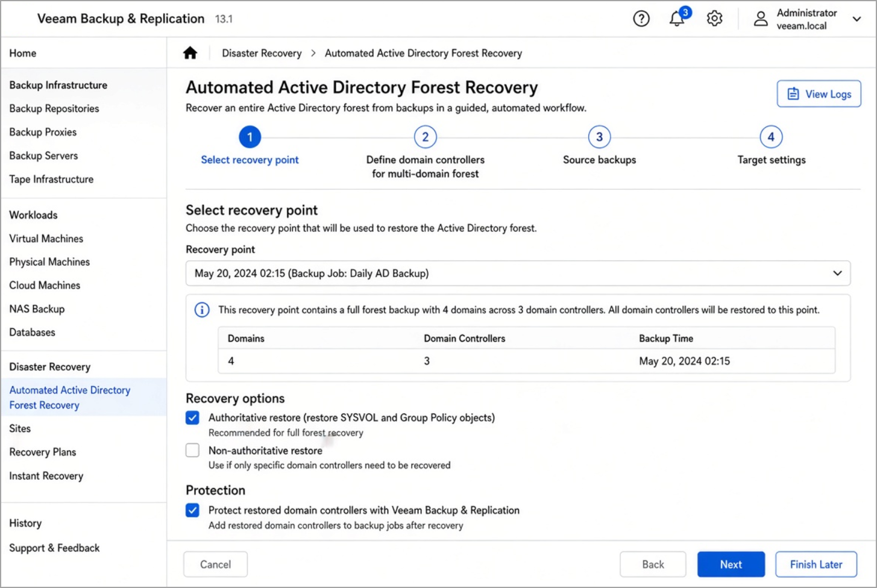877x588 pixels.
Task: Click the Next button
Action: click(731, 565)
